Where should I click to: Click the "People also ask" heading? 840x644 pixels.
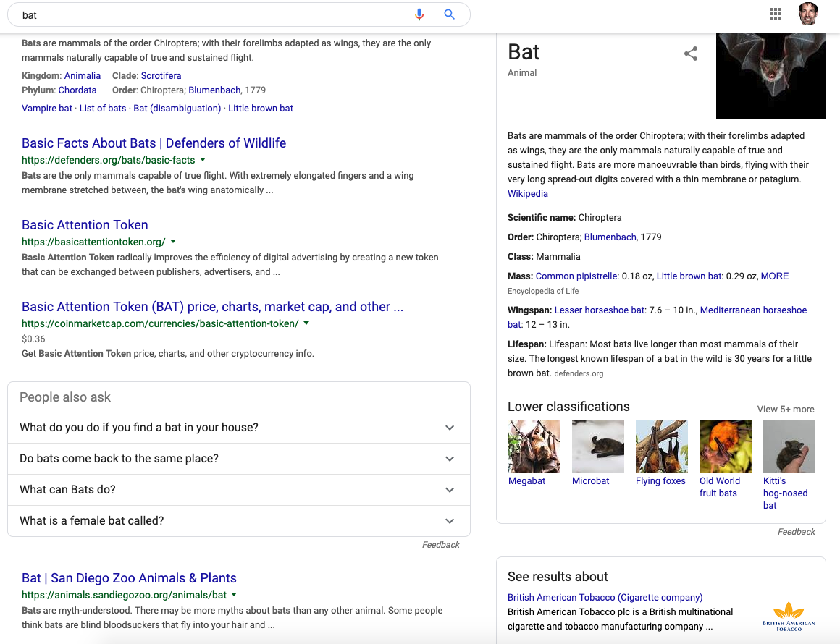tap(65, 397)
